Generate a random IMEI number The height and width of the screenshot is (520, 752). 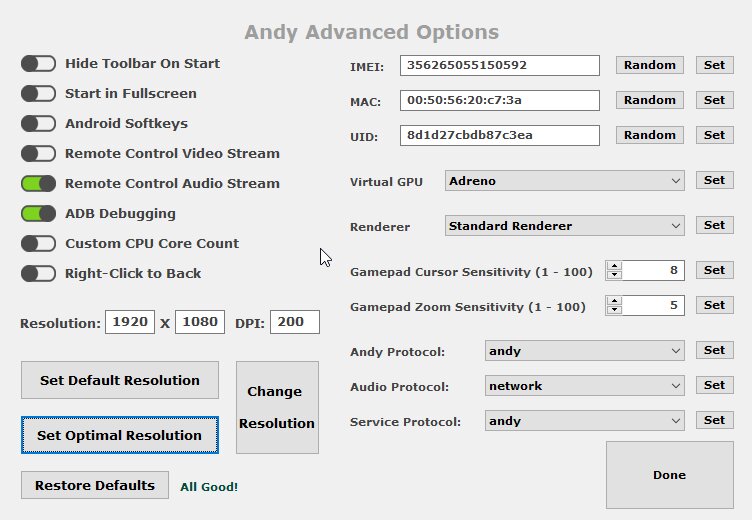[649, 65]
